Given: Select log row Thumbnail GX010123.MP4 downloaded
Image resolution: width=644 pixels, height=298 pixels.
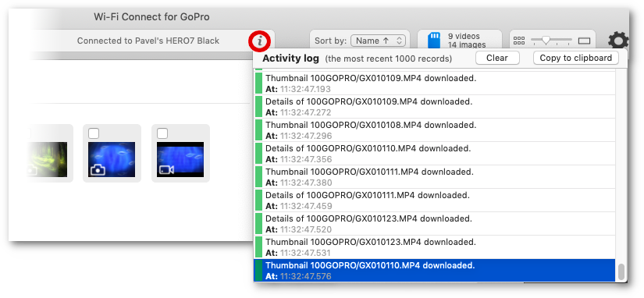Looking at the screenshot, I should [435, 247].
